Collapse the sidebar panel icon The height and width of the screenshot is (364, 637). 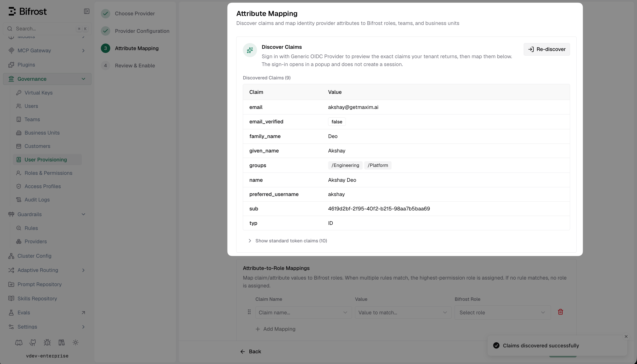[86, 11]
